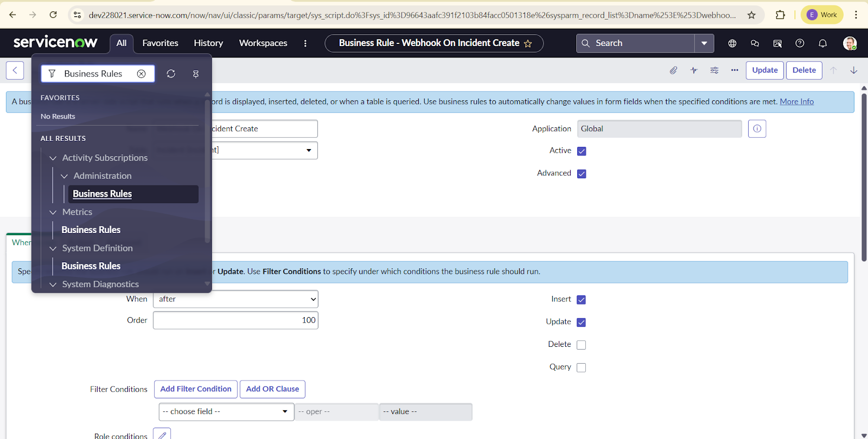Open more form options ellipsis
The image size is (868, 439).
pyautogui.click(x=735, y=70)
